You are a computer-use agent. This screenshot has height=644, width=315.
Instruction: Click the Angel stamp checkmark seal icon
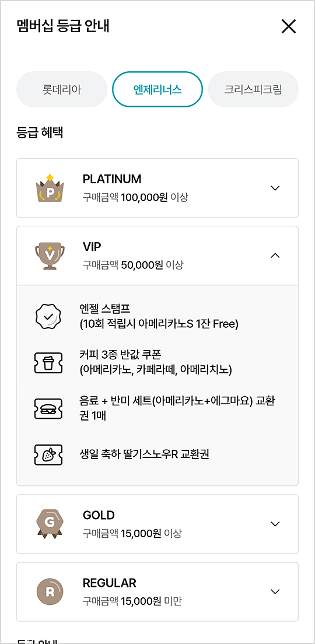pos(49,316)
